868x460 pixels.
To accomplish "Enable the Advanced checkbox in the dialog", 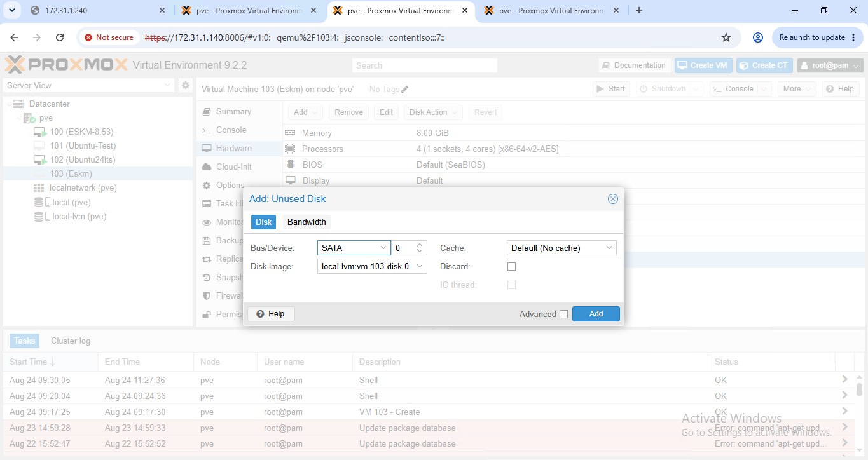I will coord(563,314).
